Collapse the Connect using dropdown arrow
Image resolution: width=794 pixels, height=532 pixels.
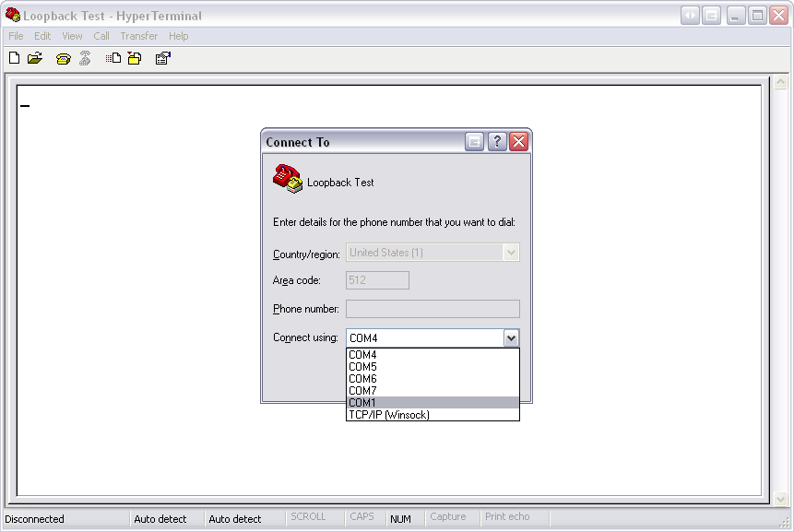[x=511, y=338]
